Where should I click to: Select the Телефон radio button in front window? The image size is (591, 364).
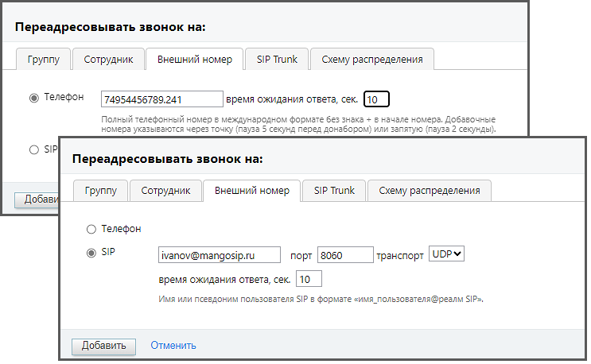coord(91,229)
